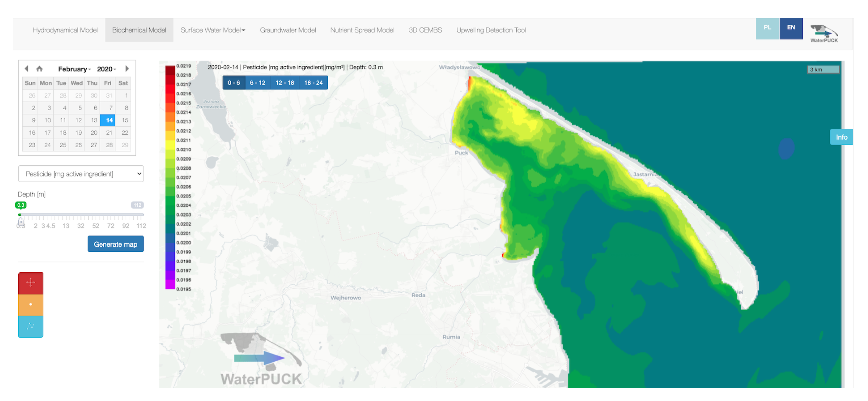Click the calendar home icon

pos(40,69)
